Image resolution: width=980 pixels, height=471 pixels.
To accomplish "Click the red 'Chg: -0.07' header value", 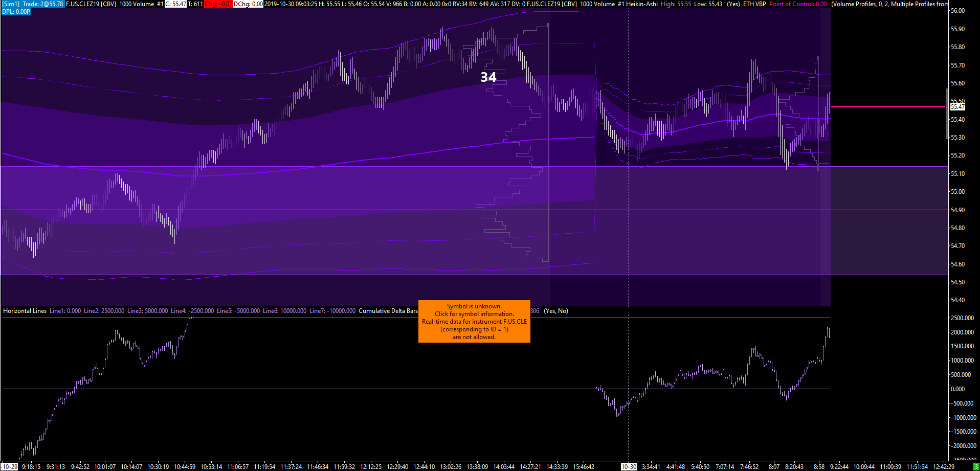I will [218, 4].
